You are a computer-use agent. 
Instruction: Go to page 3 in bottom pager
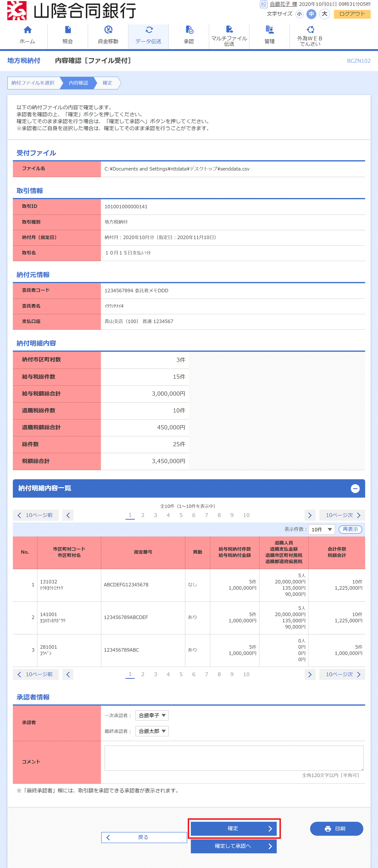coord(155,674)
